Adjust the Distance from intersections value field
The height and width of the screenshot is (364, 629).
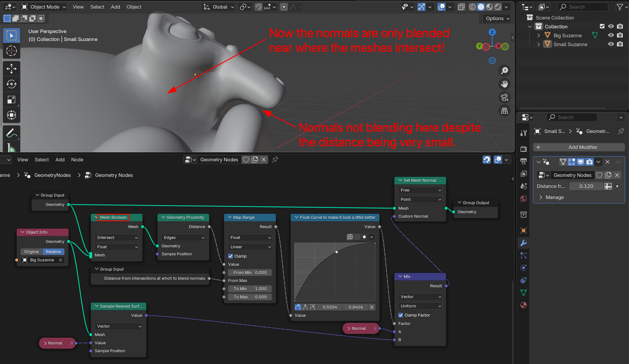coord(586,186)
